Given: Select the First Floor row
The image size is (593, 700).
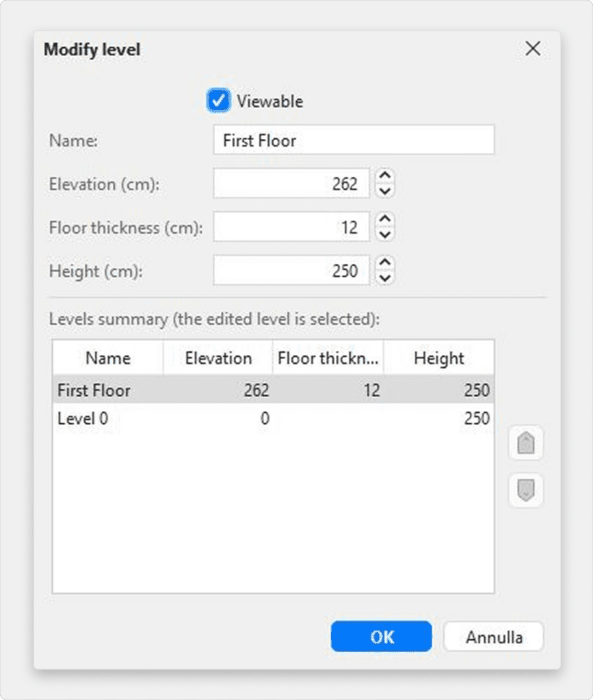Looking at the screenshot, I should click(273, 390).
